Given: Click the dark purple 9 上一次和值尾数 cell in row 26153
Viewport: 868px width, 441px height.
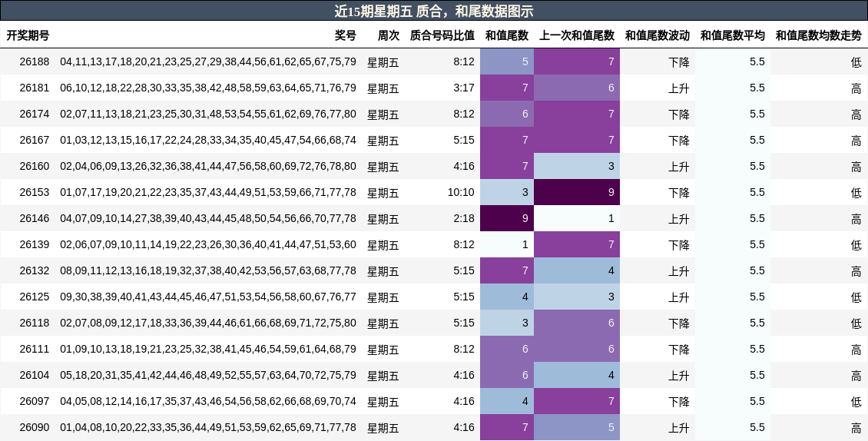Looking at the screenshot, I should coord(577,192).
